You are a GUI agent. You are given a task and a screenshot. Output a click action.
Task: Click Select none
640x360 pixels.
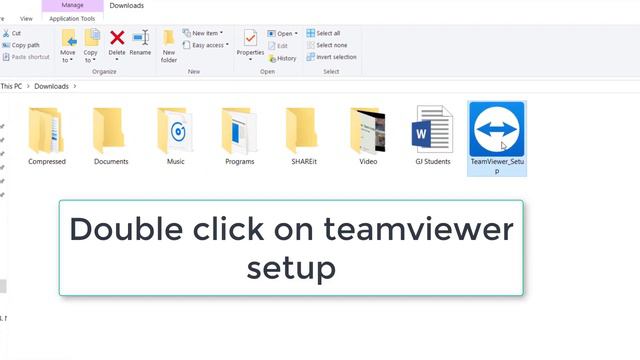point(327,45)
